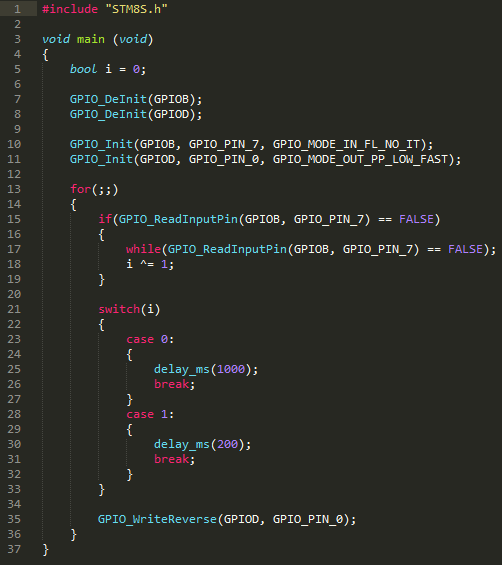502x565 pixels.
Task: Click the for(;;) loop keyword
Action: (x=80, y=189)
